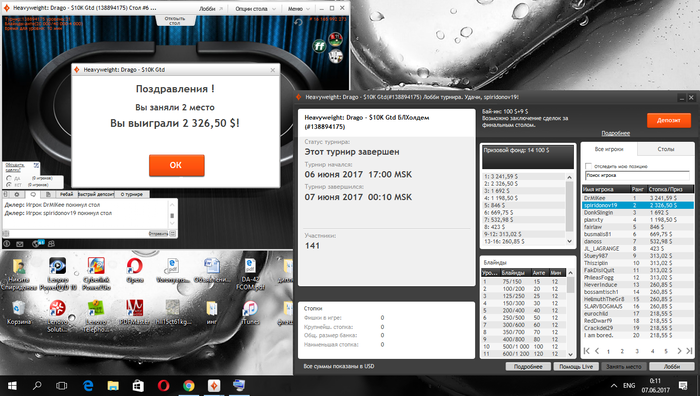Click the chat scrollbar thumb
Viewport: 700px width, 396px height.
(172, 216)
